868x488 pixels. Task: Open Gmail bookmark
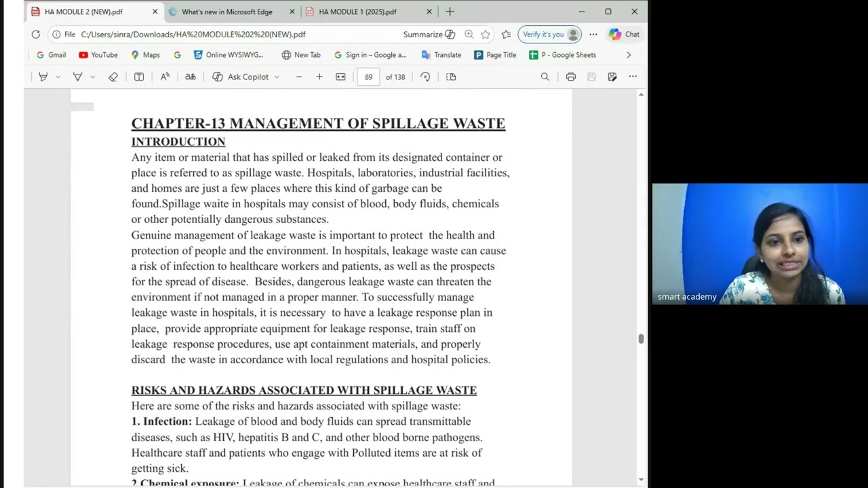(x=51, y=55)
